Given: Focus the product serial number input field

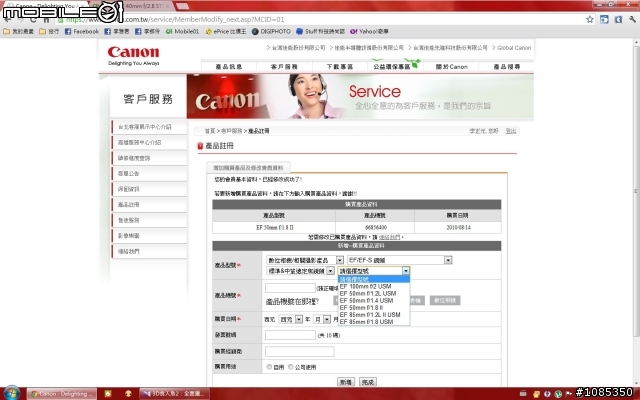Looking at the screenshot, I should (290, 288).
